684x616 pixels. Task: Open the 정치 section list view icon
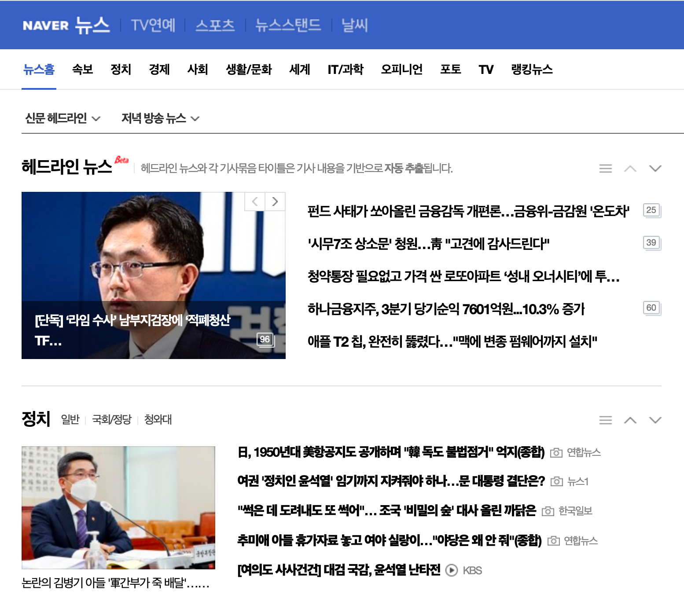(605, 420)
